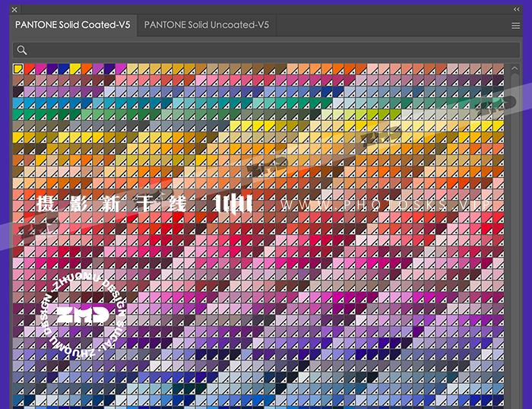
Task: Switch to PANTONE Solid Uncoated-V5 tab
Action: pyautogui.click(x=206, y=25)
